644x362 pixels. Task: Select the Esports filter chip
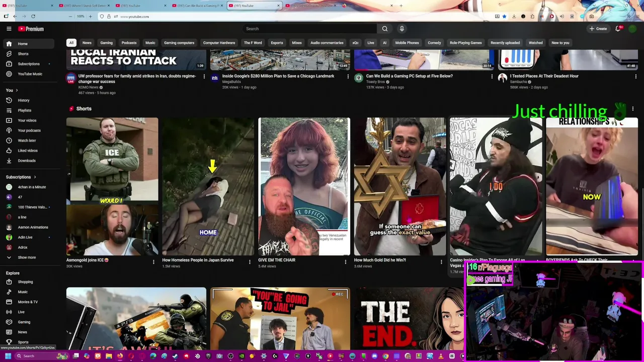point(277,43)
